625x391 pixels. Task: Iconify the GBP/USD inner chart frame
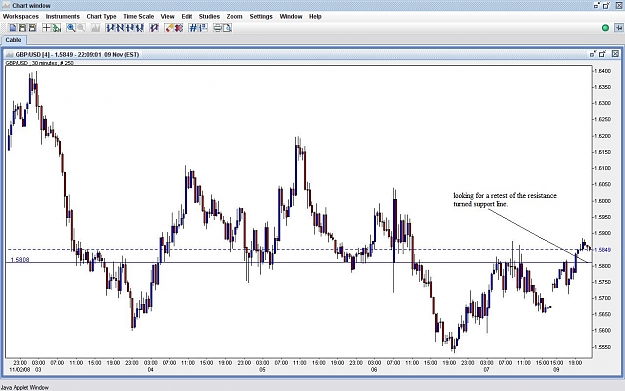(593, 54)
